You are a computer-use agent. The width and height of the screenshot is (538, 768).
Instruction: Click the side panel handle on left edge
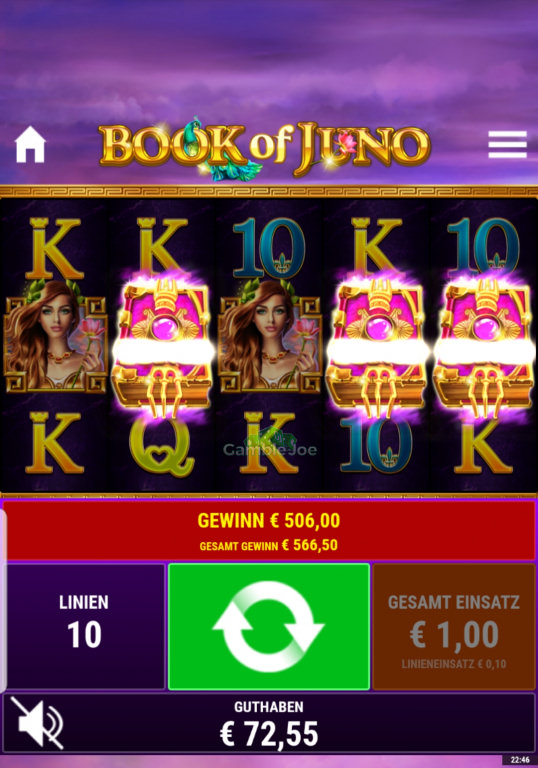click(x=3, y=600)
